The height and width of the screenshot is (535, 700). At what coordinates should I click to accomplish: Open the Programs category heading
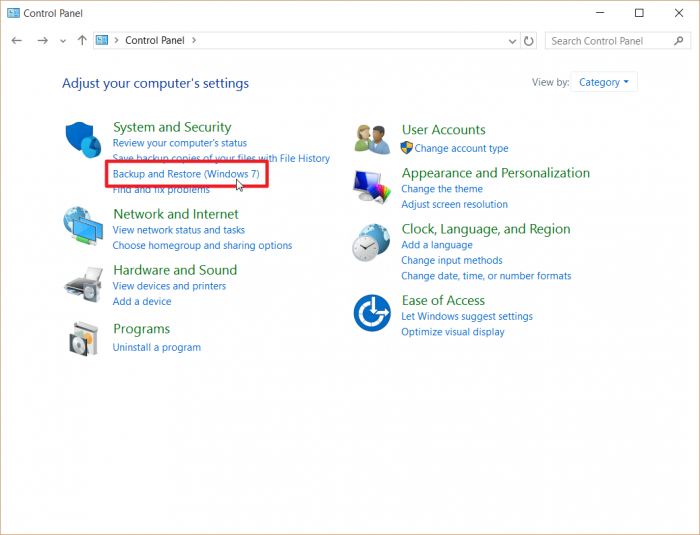(142, 329)
